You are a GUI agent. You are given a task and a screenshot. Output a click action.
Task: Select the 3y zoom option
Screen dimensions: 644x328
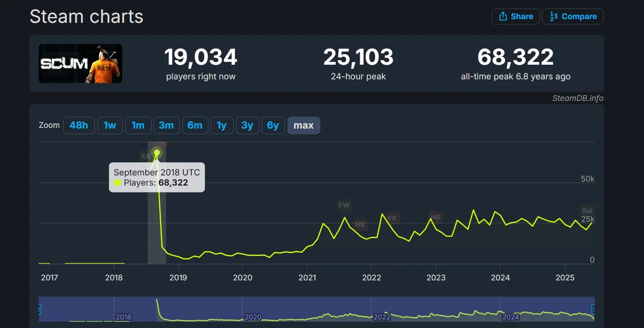(247, 125)
